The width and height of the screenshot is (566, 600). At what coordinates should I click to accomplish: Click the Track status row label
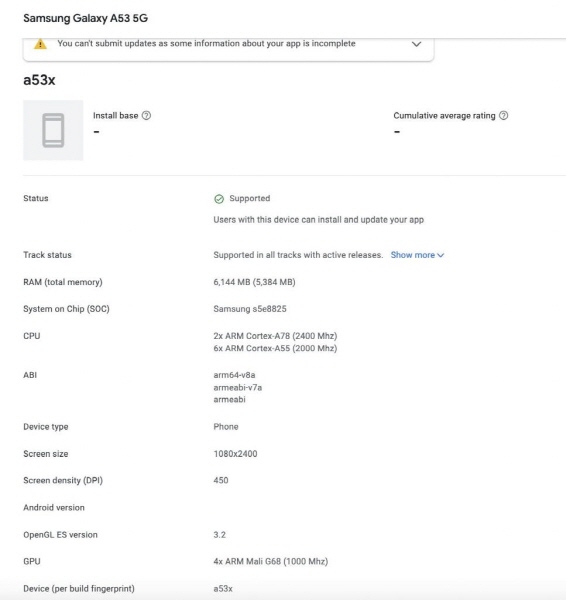tap(47, 255)
